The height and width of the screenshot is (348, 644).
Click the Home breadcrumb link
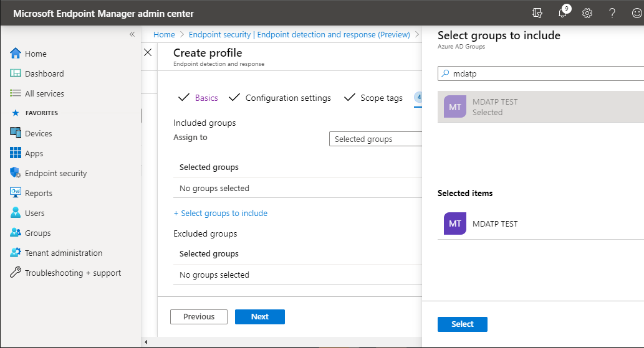pos(164,34)
